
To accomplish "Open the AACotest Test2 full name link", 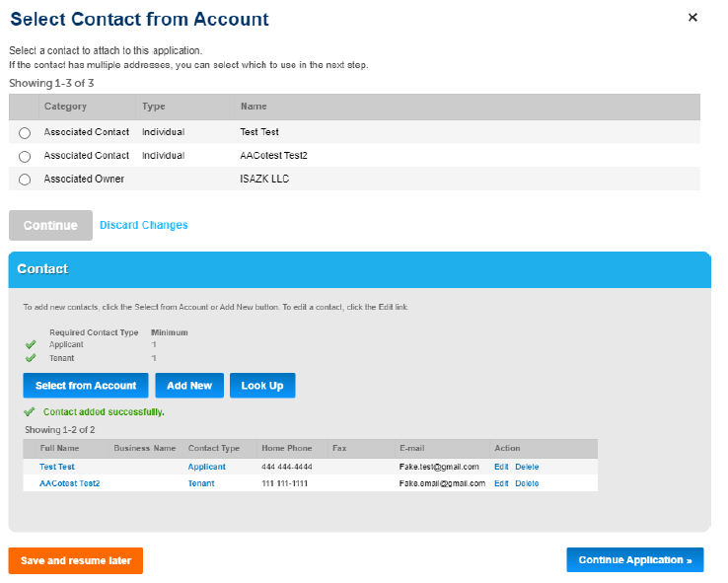I will pos(70,483).
